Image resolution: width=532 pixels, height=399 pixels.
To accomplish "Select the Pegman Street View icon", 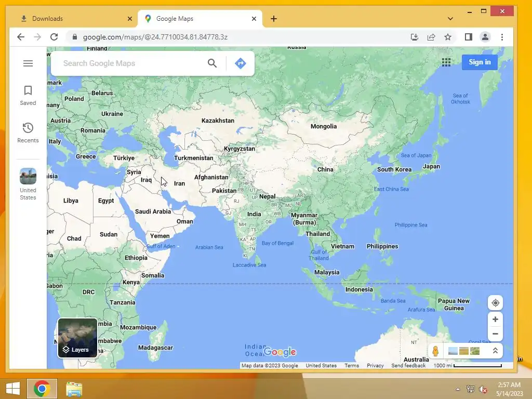I will (436, 351).
